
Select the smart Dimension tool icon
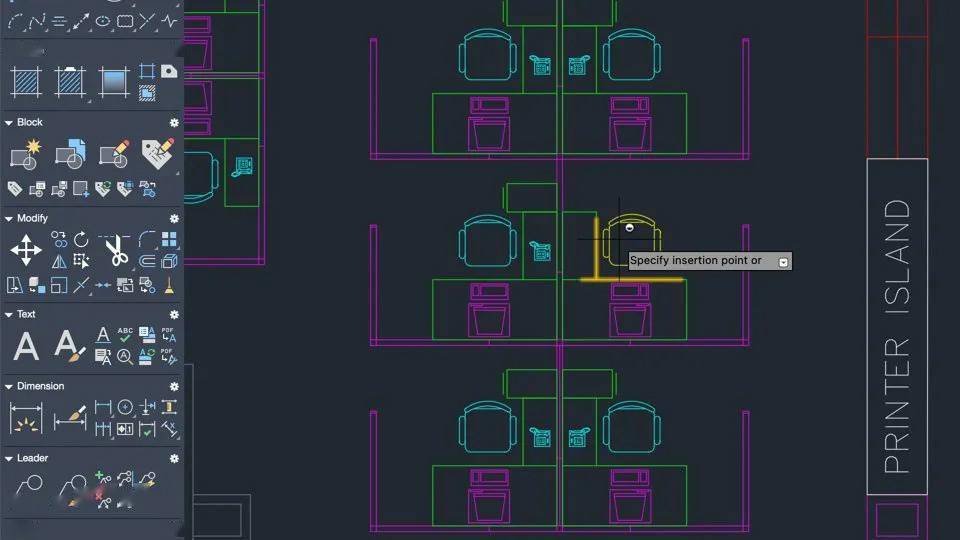click(26, 418)
